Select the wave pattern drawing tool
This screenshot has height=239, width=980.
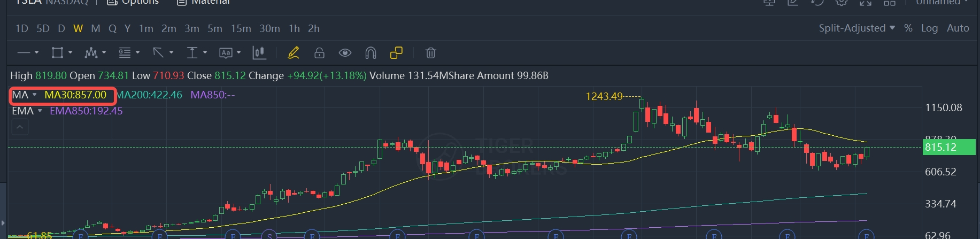91,52
